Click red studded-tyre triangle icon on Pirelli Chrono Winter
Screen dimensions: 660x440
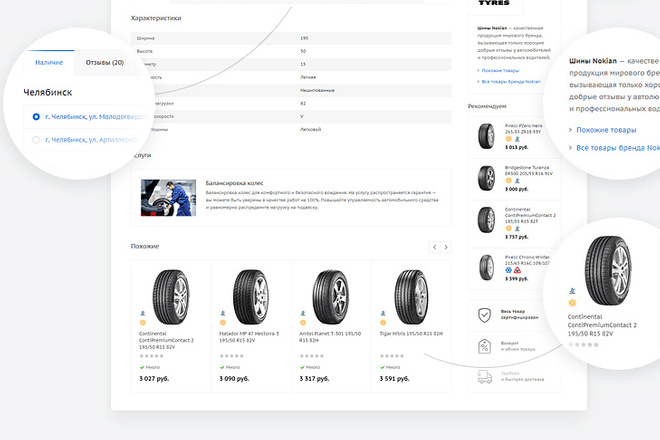point(517,270)
